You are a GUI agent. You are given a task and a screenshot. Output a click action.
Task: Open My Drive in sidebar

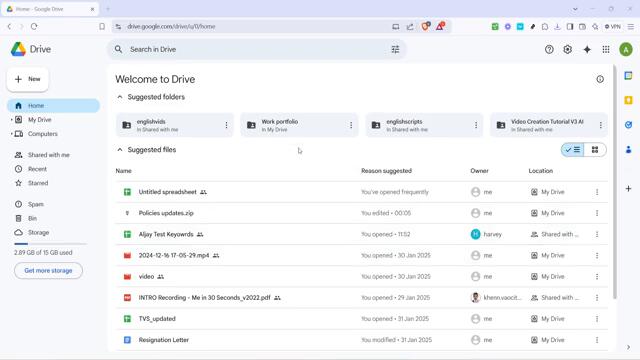tap(53, 120)
